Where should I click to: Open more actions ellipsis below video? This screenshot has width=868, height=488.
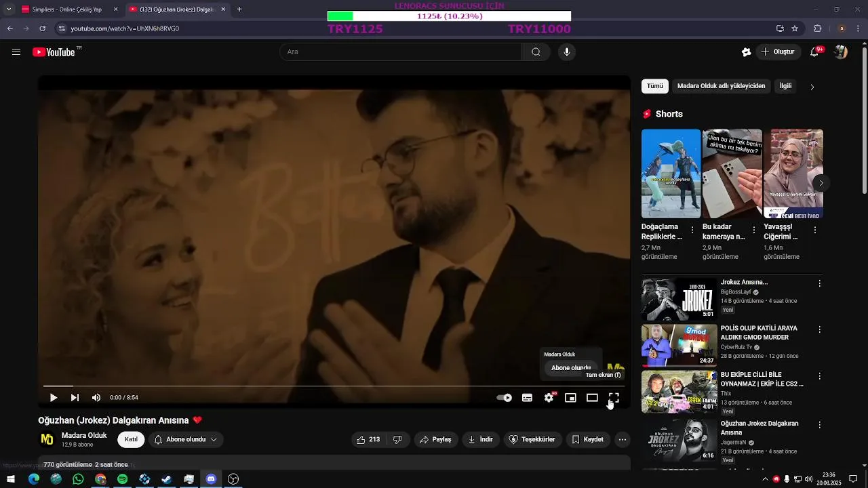622,439
